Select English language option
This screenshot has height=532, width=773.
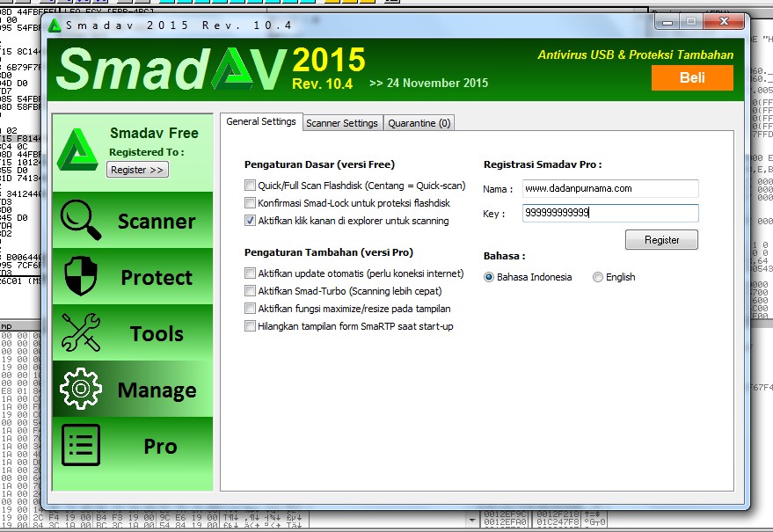point(597,277)
